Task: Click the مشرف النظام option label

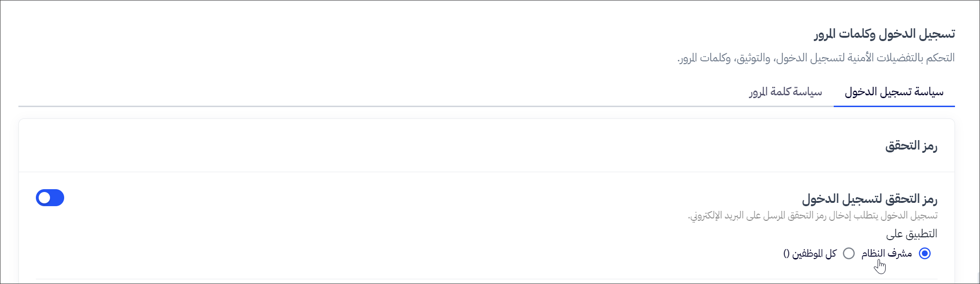Action: pos(886,254)
